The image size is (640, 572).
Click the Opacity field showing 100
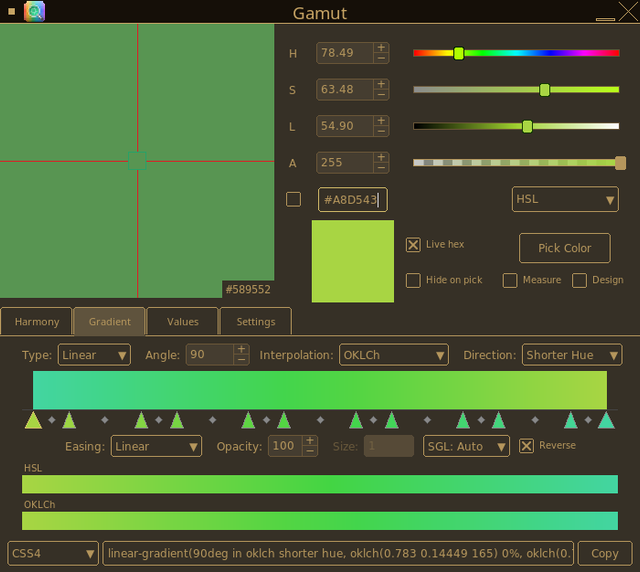click(x=285, y=446)
